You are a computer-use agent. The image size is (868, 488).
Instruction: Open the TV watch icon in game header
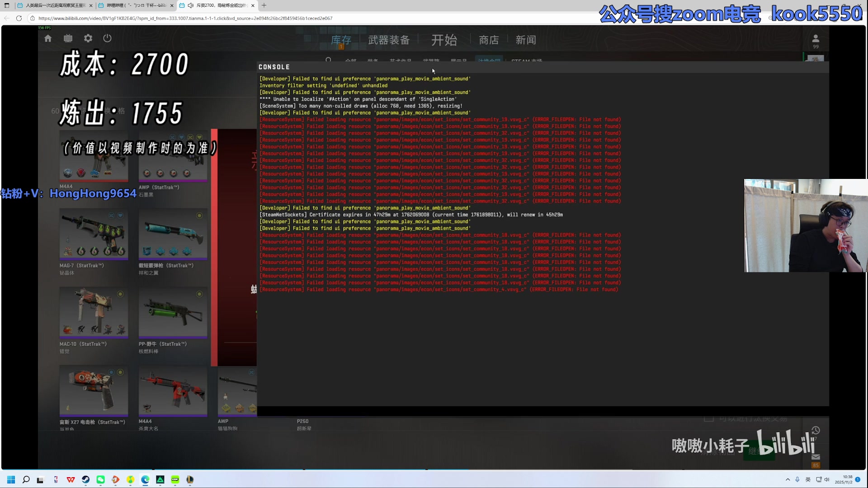(68, 38)
